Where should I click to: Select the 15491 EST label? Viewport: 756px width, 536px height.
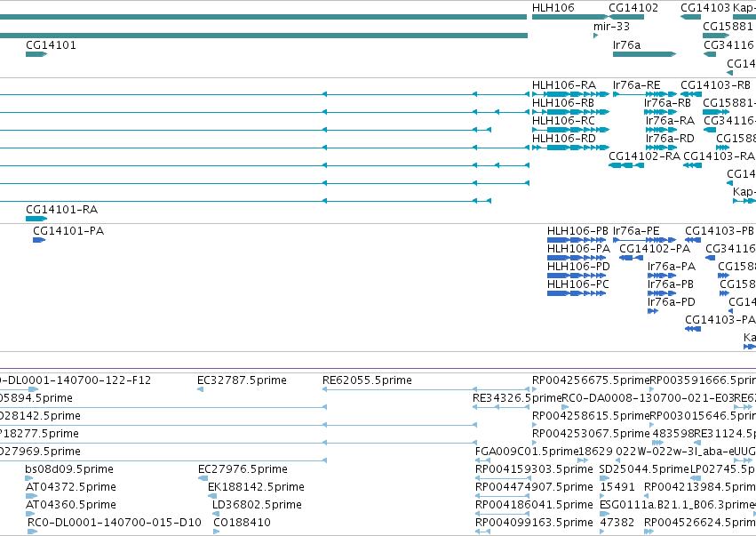click(617, 487)
